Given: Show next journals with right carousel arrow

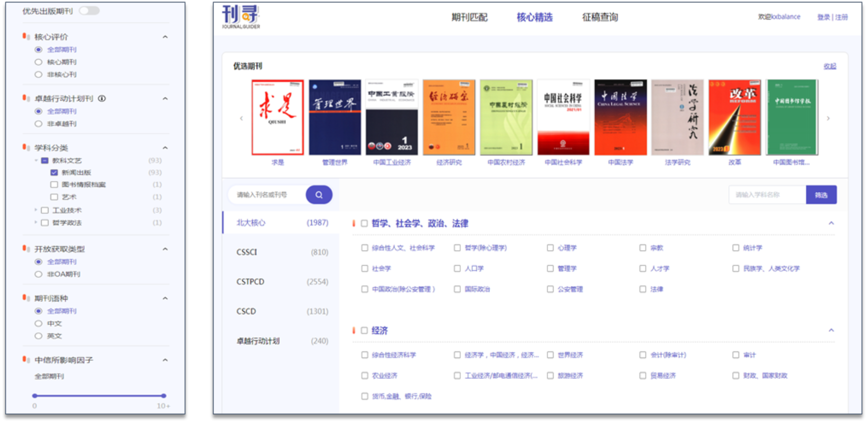Looking at the screenshot, I should (828, 118).
